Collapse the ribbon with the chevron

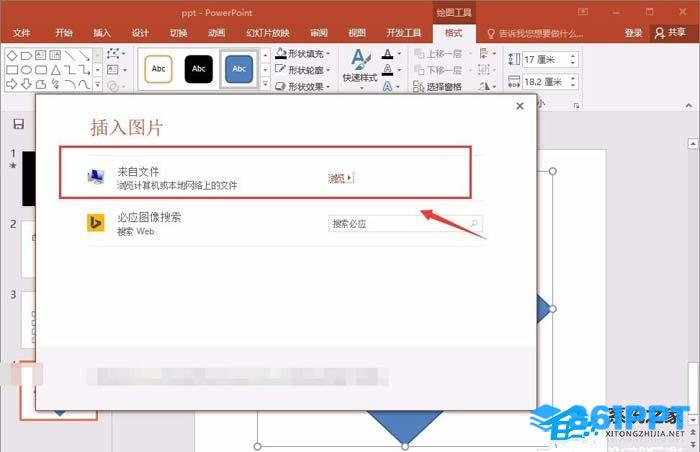tap(688, 105)
